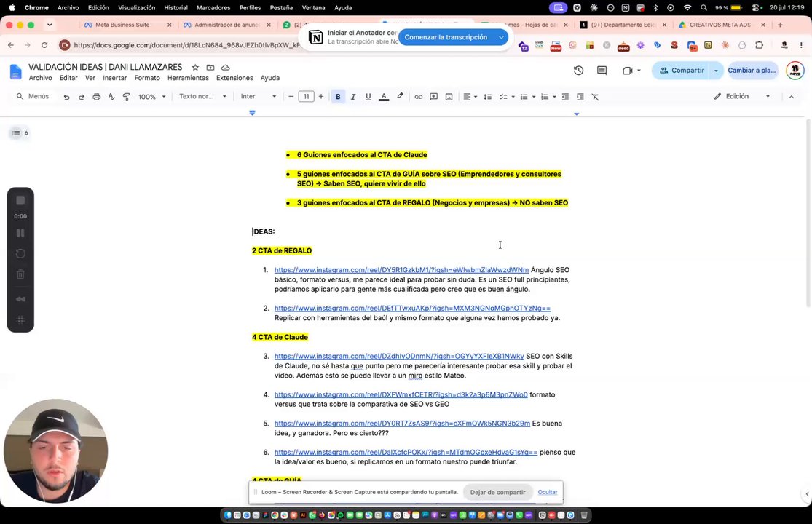The height and width of the screenshot is (524, 812).
Task: Decrease font size with minus
Action: [x=291, y=97]
